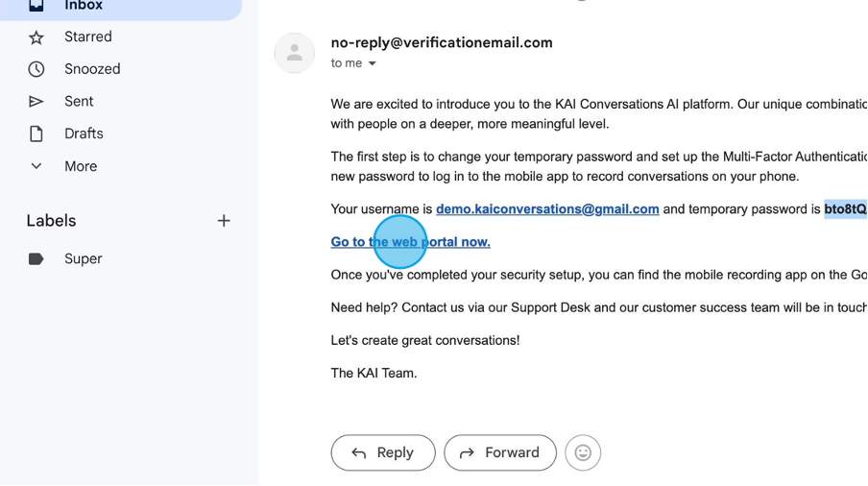Expand the More sidebar section
868x486 pixels.
pyautogui.click(x=81, y=166)
